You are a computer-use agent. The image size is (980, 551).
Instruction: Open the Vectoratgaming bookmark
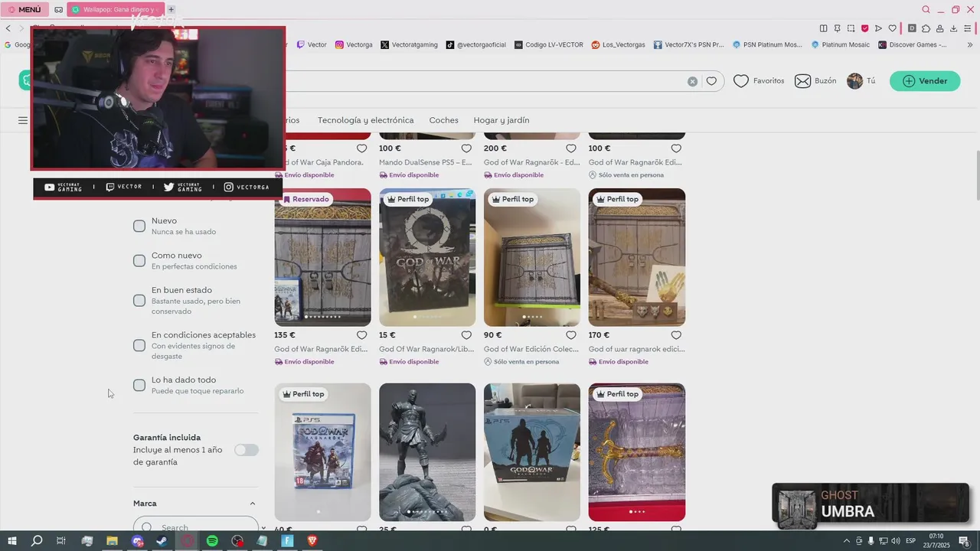coord(409,44)
